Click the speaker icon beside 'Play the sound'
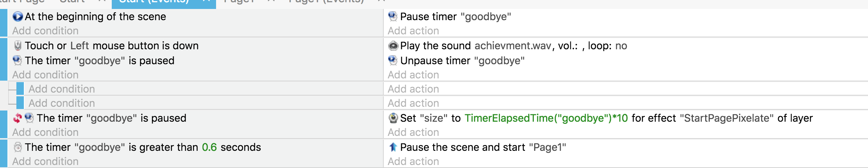The width and height of the screenshot is (868, 168). 393,46
